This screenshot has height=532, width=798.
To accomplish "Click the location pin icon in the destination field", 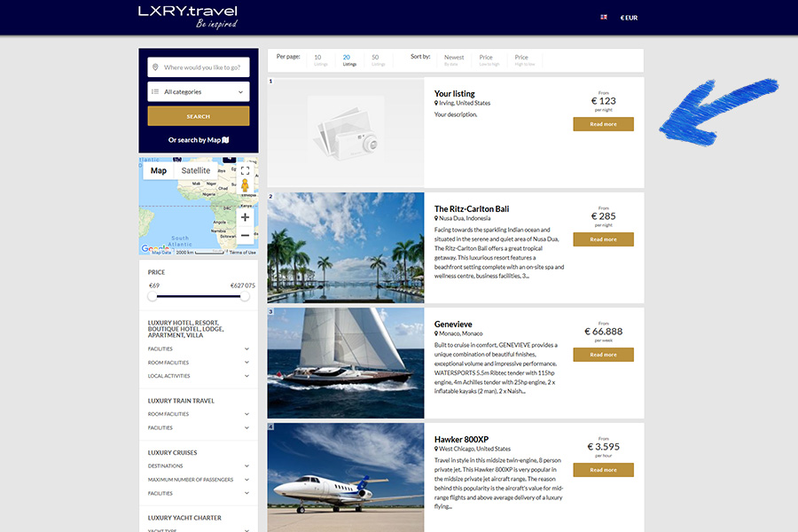I will click(155, 67).
